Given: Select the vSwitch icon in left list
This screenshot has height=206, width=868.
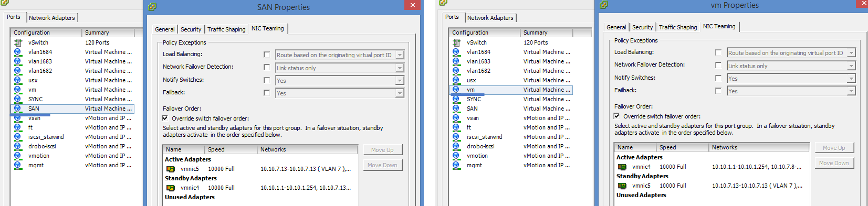Looking at the screenshot, I should 18,42.
